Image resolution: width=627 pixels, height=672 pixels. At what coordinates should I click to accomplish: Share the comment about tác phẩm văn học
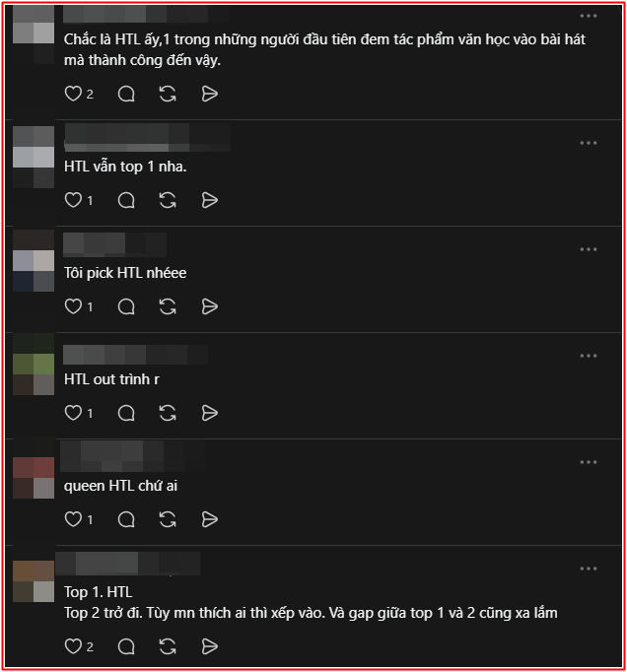click(x=209, y=94)
